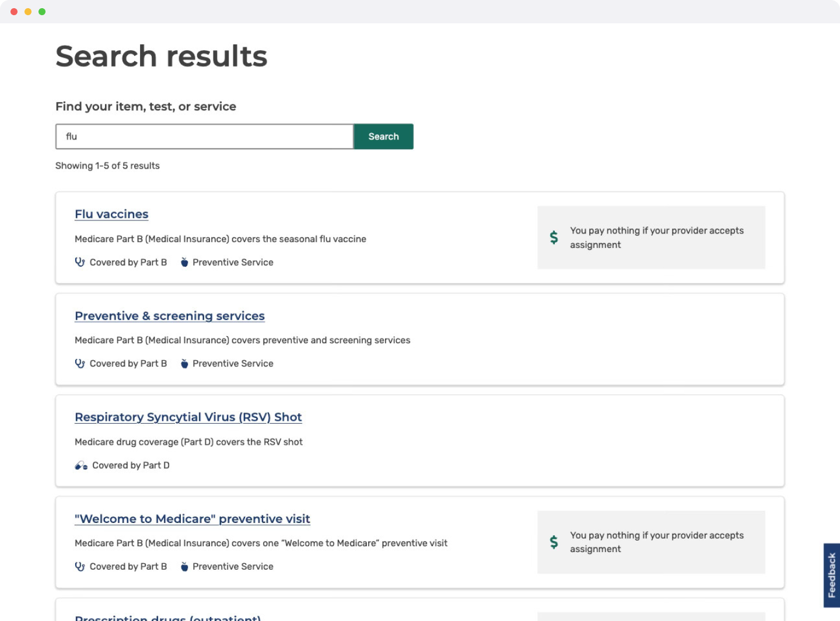Screen dimensions: 840x621
Task: Click 'Showing 1-5 of 5 results' text
Action: click(107, 166)
